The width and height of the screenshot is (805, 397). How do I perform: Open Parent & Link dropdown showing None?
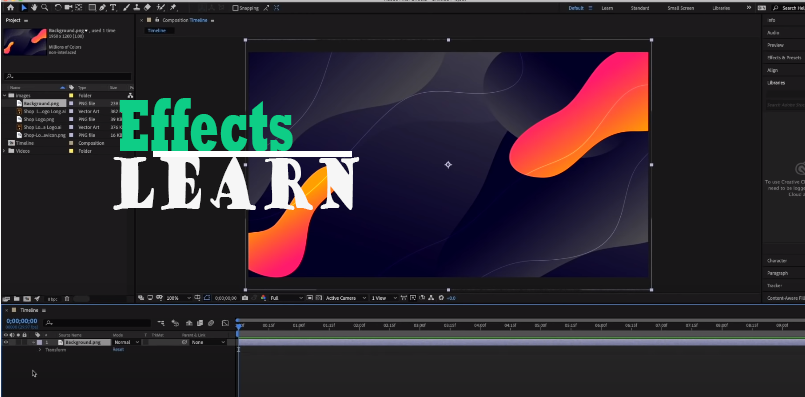click(x=208, y=342)
